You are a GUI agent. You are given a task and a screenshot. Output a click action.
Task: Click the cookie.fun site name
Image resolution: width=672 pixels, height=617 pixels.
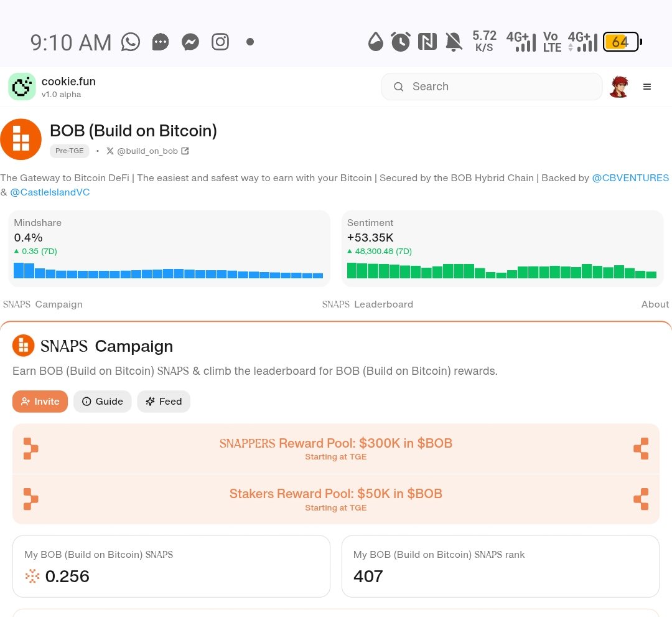click(68, 82)
